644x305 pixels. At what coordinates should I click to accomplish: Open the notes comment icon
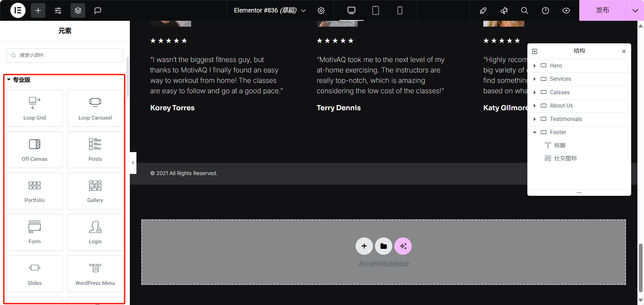click(98, 10)
